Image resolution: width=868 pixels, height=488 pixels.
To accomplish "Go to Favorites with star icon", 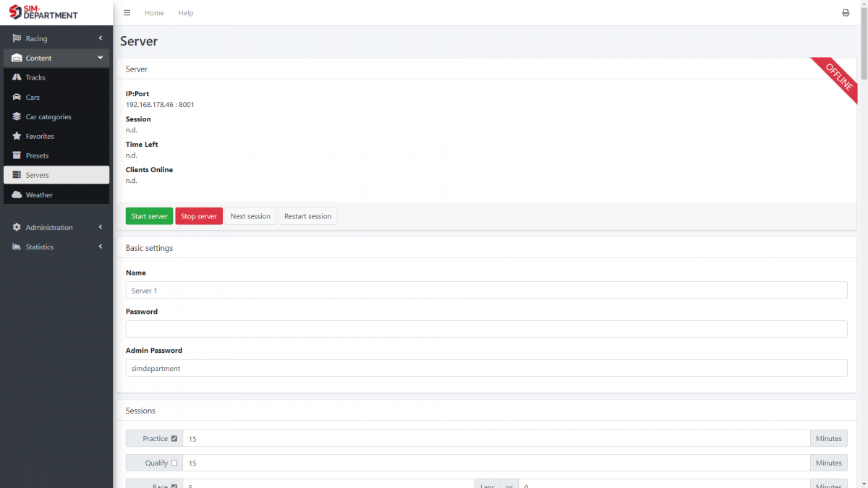I will [x=17, y=136].
